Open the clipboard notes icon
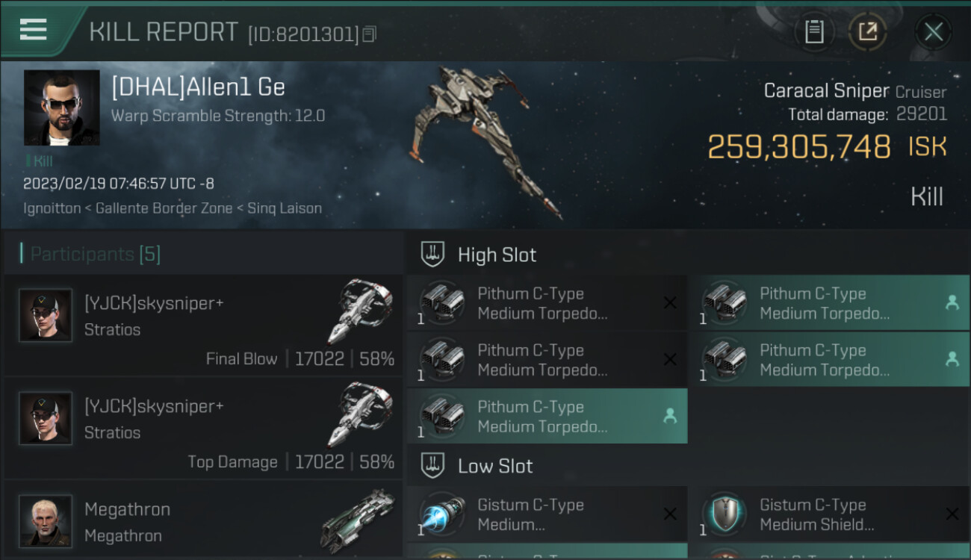 click(x=814, y=31)
